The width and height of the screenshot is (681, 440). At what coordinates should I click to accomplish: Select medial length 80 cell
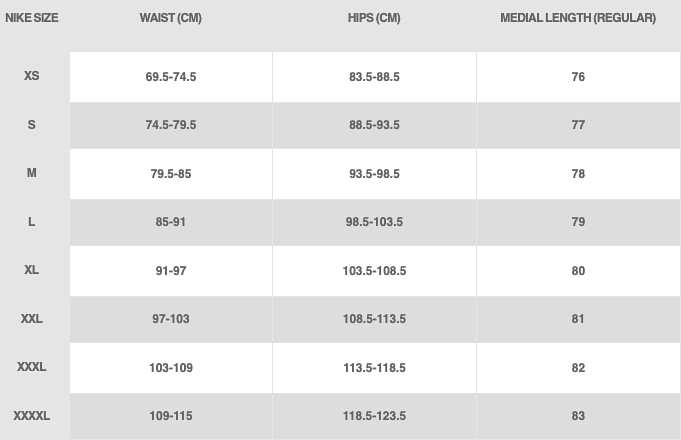coord(578,271)
